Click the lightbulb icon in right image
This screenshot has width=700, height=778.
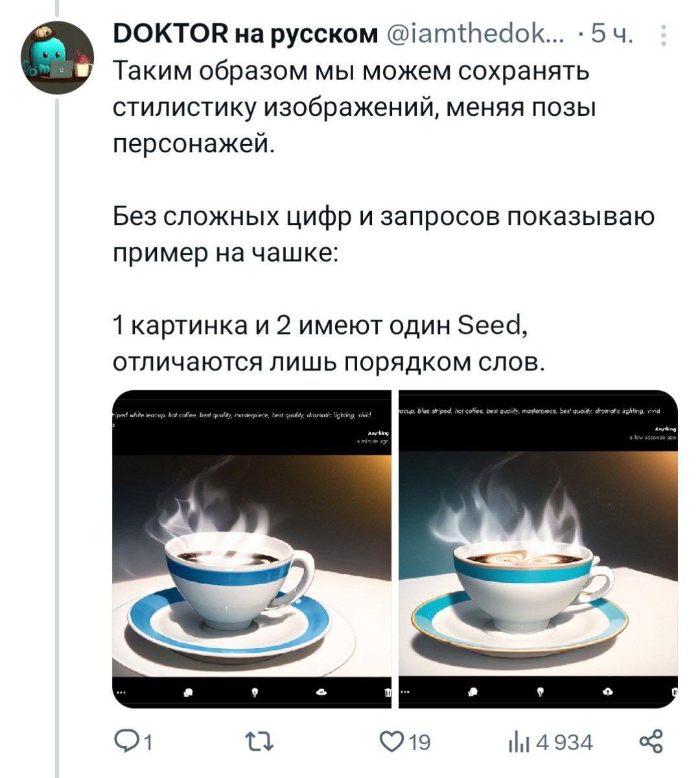pyautogui.click(x=540, y=691)
